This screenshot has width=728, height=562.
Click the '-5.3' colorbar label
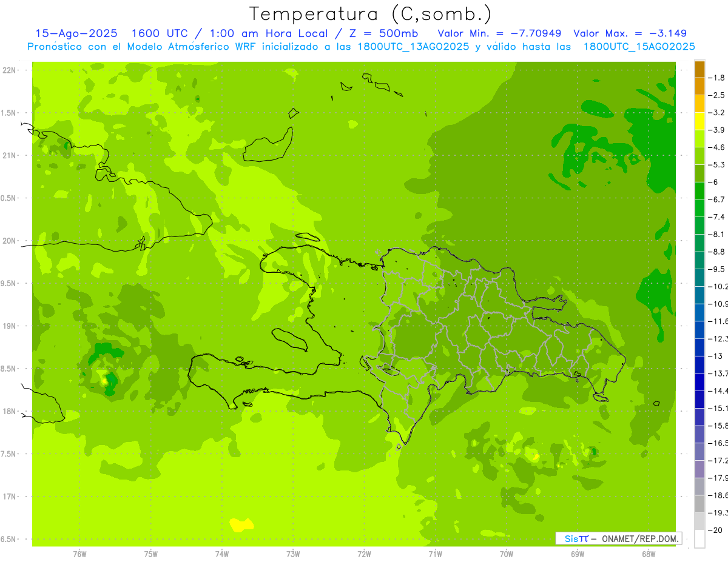point(718,164)
